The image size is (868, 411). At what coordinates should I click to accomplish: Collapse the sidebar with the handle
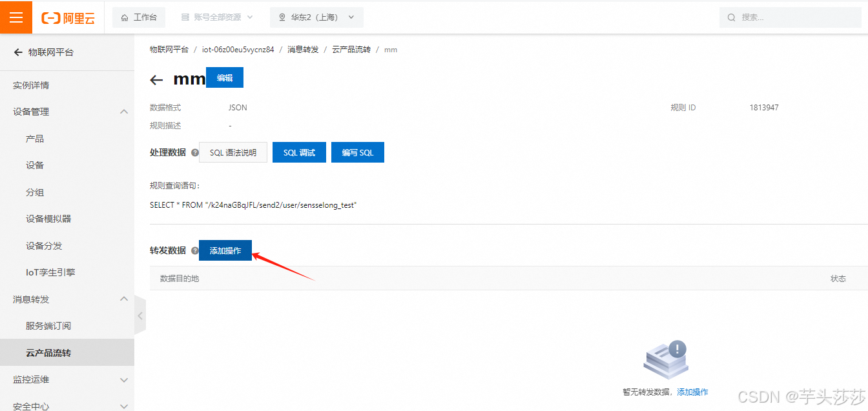pyautogui.click(x=140, y=316)
